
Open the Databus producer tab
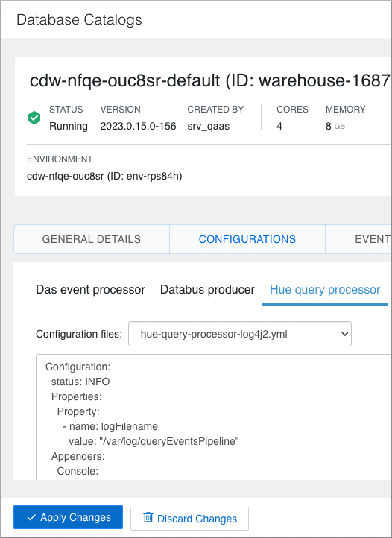(207, 290)
